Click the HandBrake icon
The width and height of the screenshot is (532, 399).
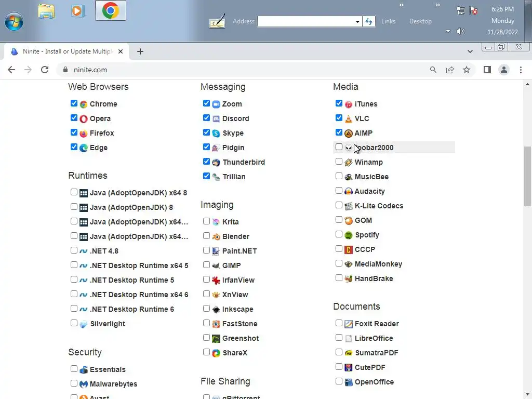tap(349, 279)
